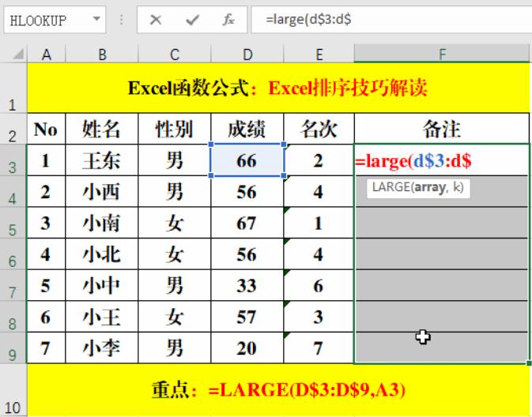Click the LARGE(array, k) function tooltip

(418, 188)
